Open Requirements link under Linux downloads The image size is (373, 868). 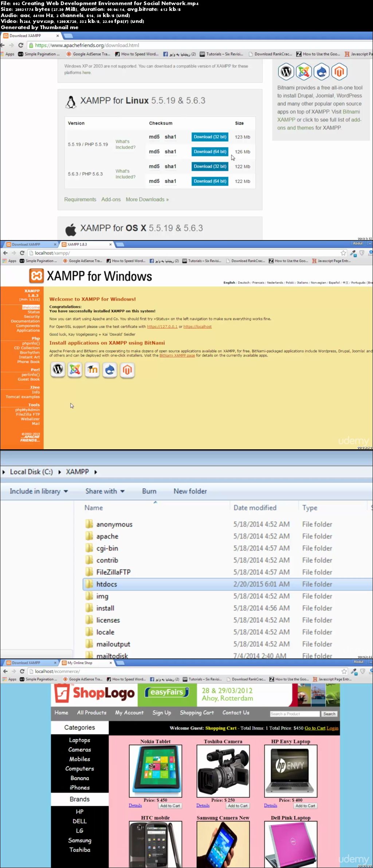(x=80, y=199)
